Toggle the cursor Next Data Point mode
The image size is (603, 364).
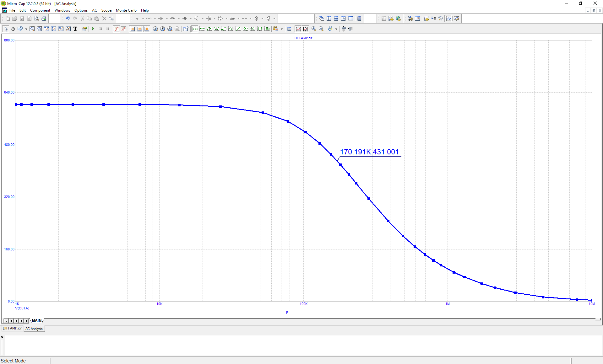click(195, 29)
